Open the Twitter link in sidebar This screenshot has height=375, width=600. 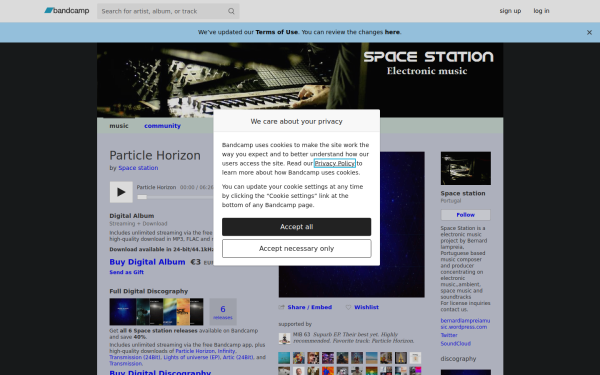click(x=449, y=335)
